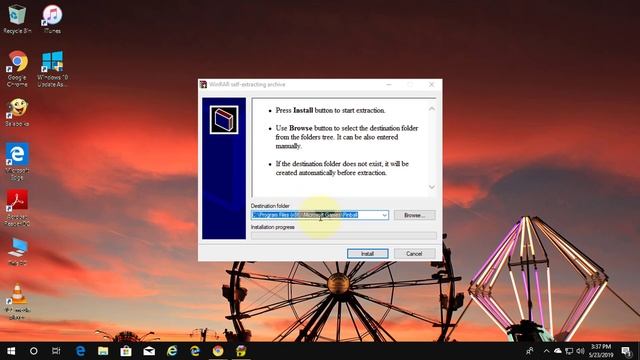This screenshot has height=360, width=640.
Task: Open the Recycle Bin desktop icon
Action: click(x=17, y=19)
